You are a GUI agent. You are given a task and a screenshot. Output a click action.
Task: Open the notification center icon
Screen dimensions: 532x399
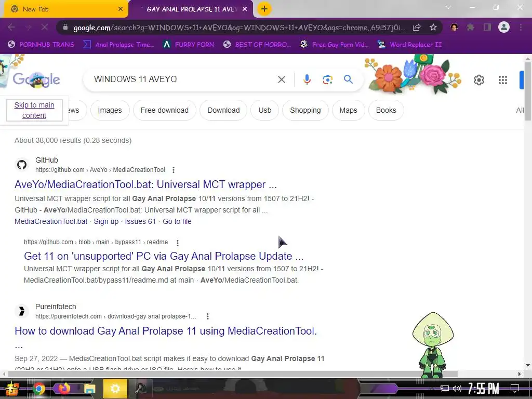click(x=515, y=389)
